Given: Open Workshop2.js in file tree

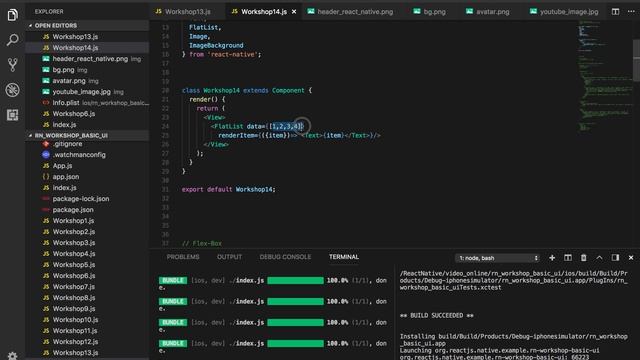Looking at the screenshot, I should (x=87, y=232).
